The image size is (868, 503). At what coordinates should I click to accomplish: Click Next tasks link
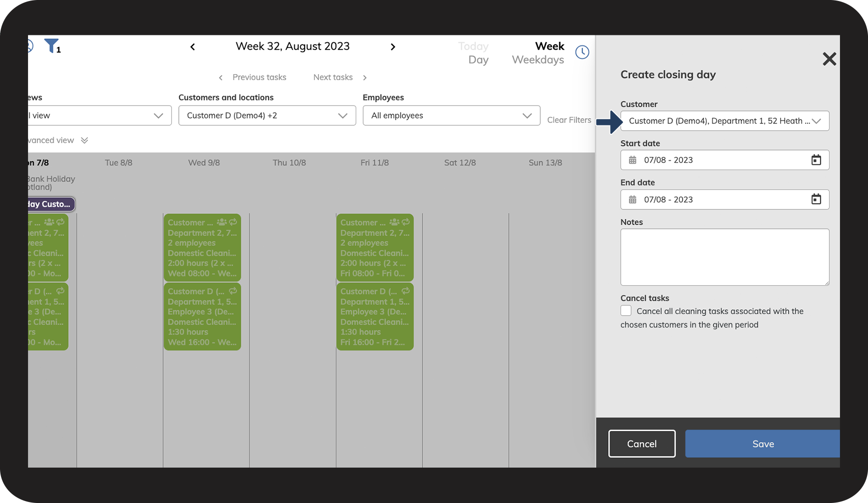[x=333, y=77]
